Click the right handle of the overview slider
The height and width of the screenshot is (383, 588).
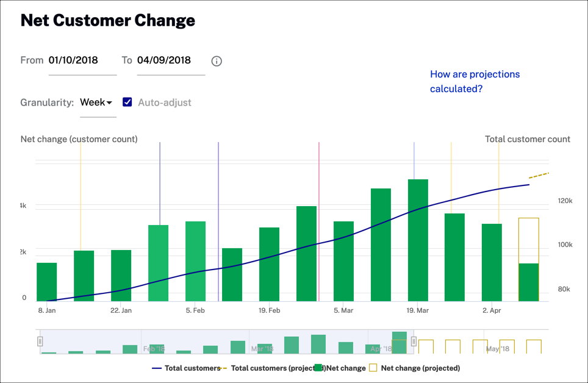point(413,342)
